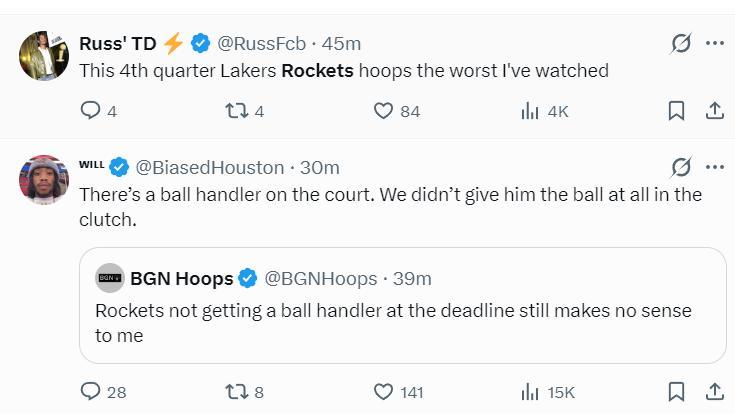Open Grok icon on Russ' TD's tweet
This screenshot has height=414, width=735.
pos(681,43)
